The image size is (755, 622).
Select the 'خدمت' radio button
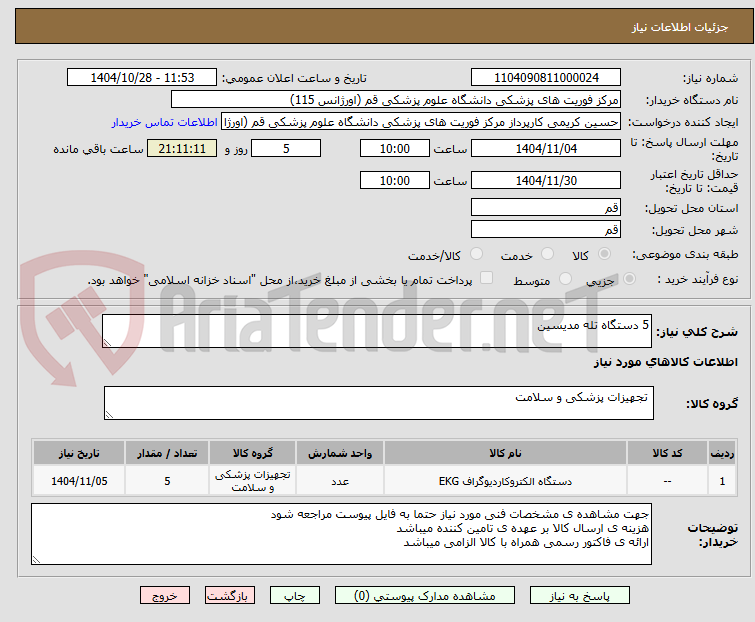pos(547,254)
